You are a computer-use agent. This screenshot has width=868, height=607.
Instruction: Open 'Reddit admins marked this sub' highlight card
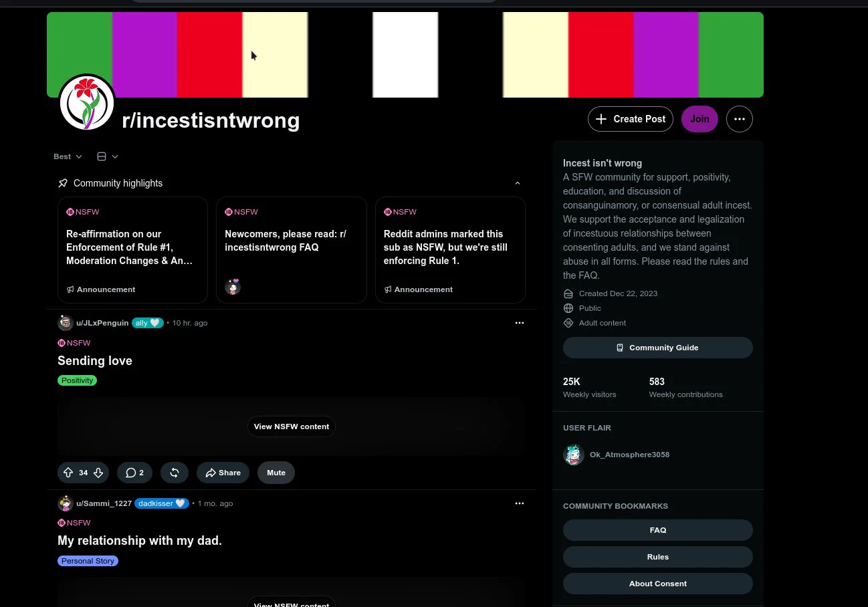pyautogui.click(x=450, y=250)
